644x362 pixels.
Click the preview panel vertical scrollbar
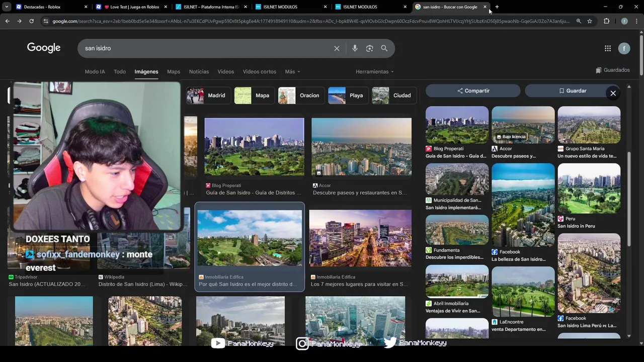pos(629,200)
